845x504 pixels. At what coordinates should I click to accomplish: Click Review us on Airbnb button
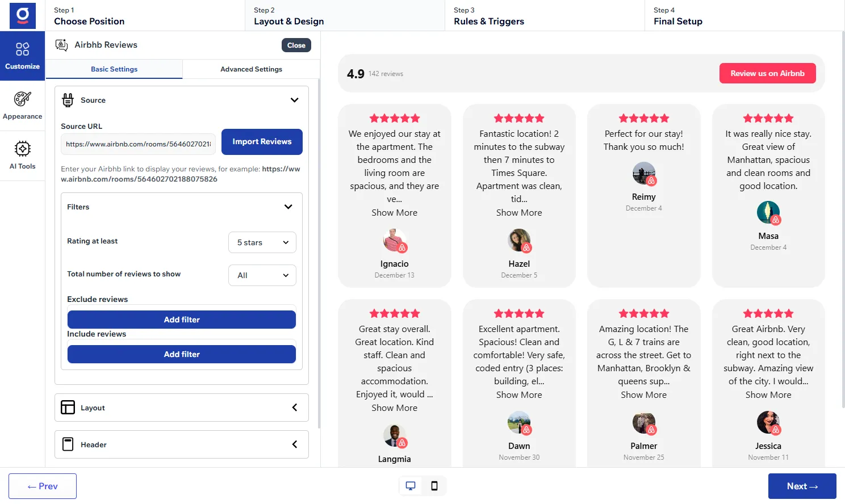(768, 73)
